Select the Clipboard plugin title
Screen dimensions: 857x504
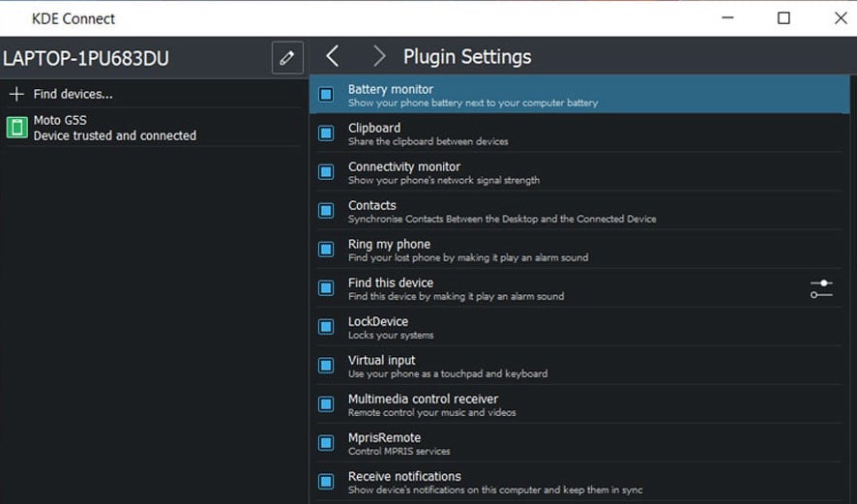tap(374, 128)
